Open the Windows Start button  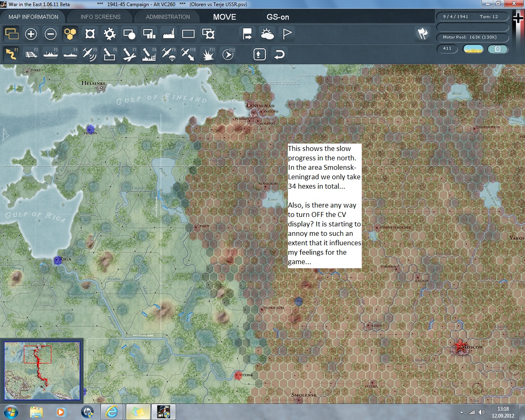pos(11,411)
